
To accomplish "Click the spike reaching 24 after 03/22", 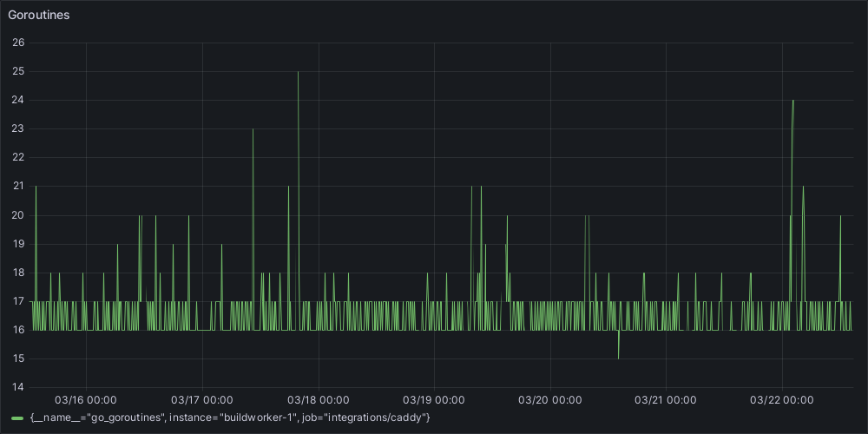I will (x=792, y=101).
